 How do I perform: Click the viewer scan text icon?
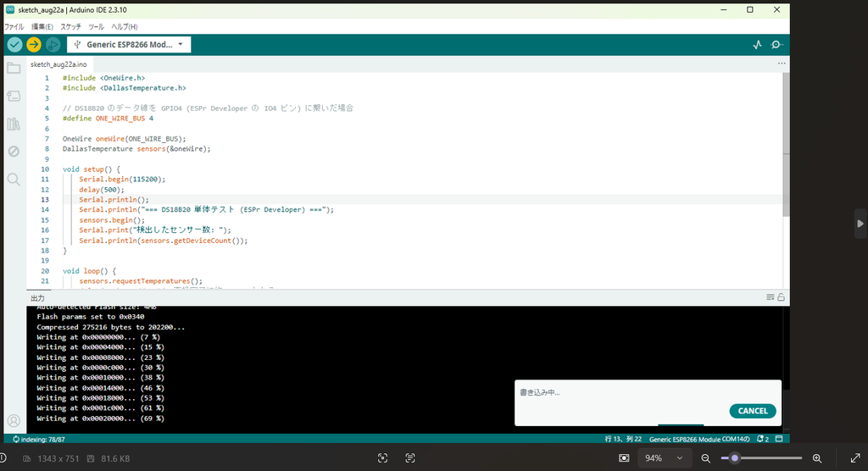pyautogui.click(x=410, y=458)
